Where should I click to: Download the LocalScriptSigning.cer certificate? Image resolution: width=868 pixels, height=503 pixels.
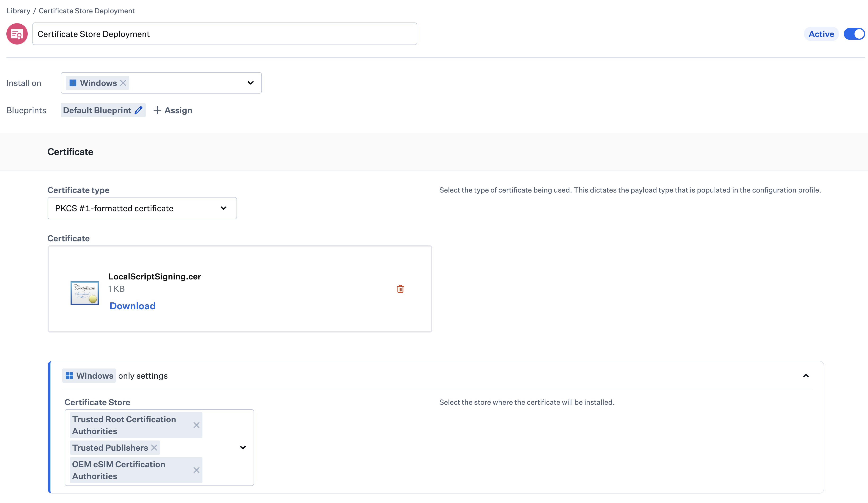click(132, 306)
